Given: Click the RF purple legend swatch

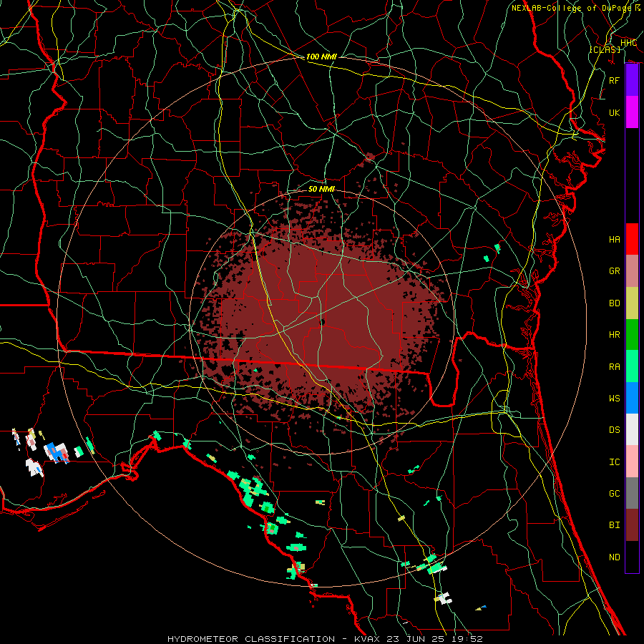Looking at the screenshot, I should click(x=632, y=80).
